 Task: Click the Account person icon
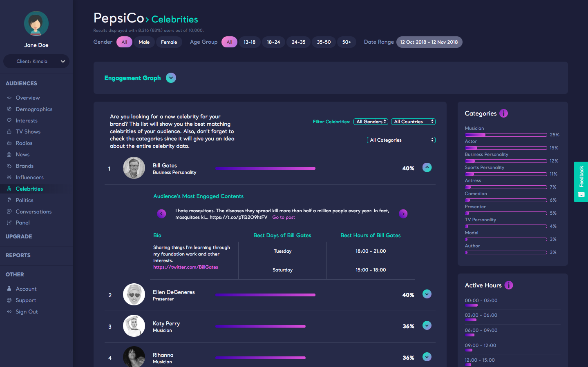pyautogui.click(x=9, y=288)
